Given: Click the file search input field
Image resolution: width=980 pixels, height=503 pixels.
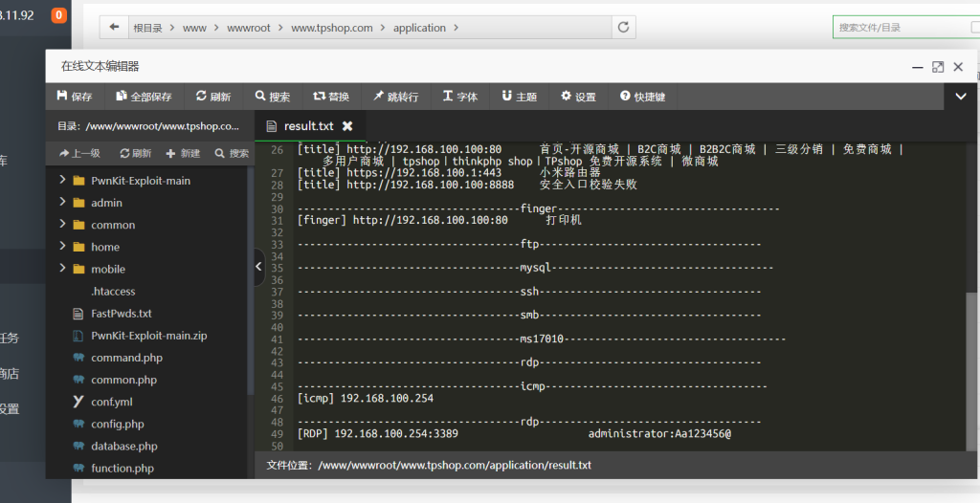Looking at the screenshot, I should pos(900,28).
